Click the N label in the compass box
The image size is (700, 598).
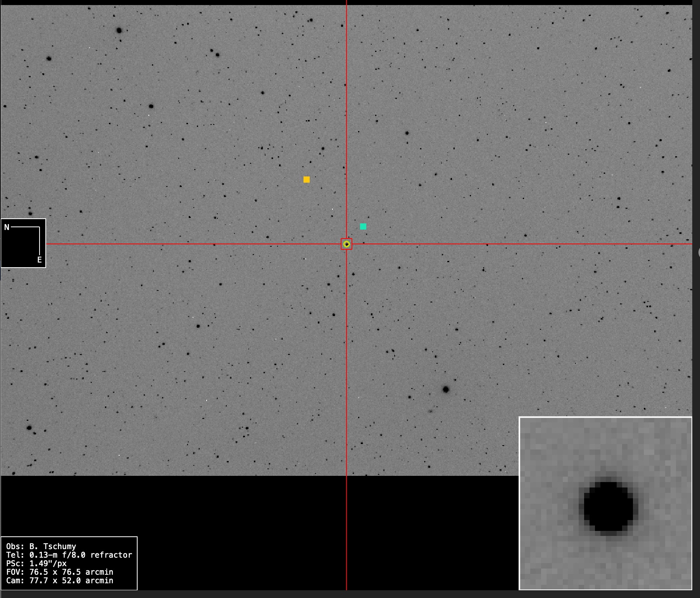(7, 227)
